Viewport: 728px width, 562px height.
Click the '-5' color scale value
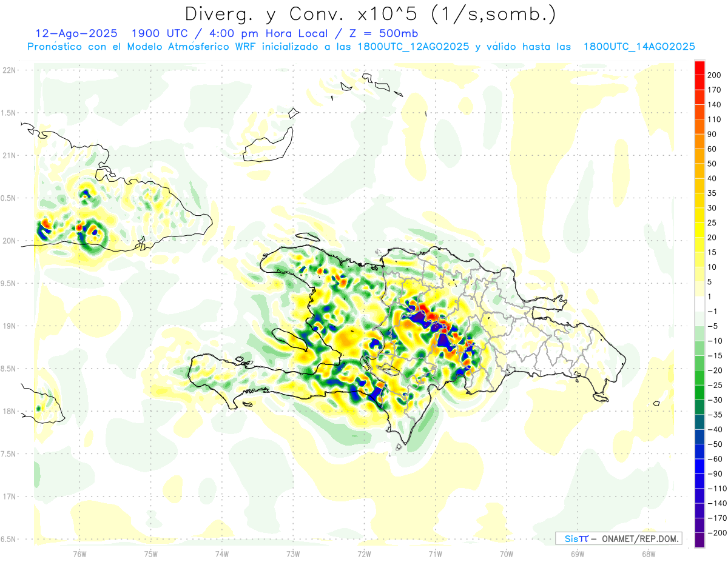712,327
